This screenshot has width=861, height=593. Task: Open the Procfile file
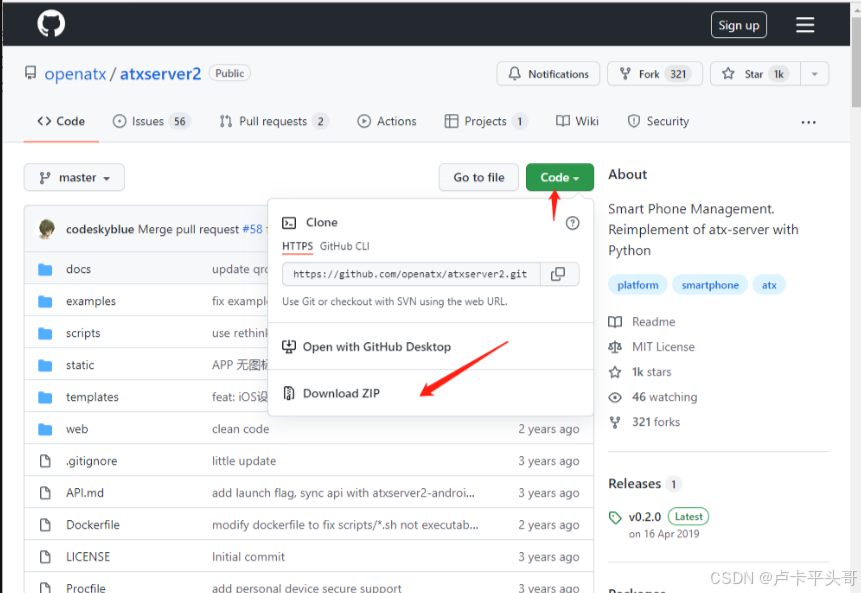(86, 588)
